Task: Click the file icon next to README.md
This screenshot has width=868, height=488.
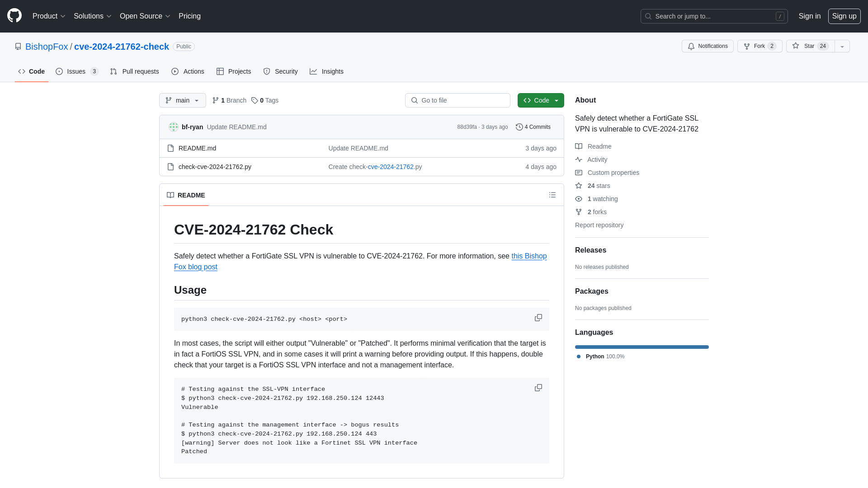Action: [x=170, y=148]
